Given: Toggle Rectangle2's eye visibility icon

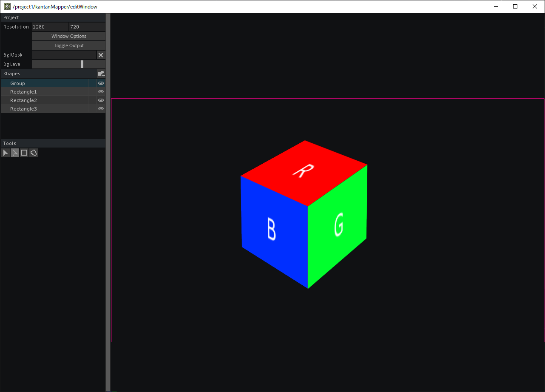Looking at the screenshot, I should point(100,100).
